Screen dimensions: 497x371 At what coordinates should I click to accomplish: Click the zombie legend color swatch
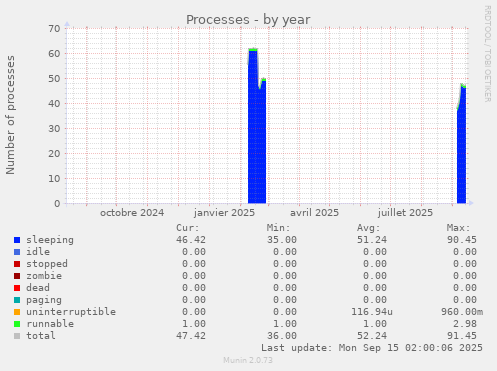click(17, 276)
